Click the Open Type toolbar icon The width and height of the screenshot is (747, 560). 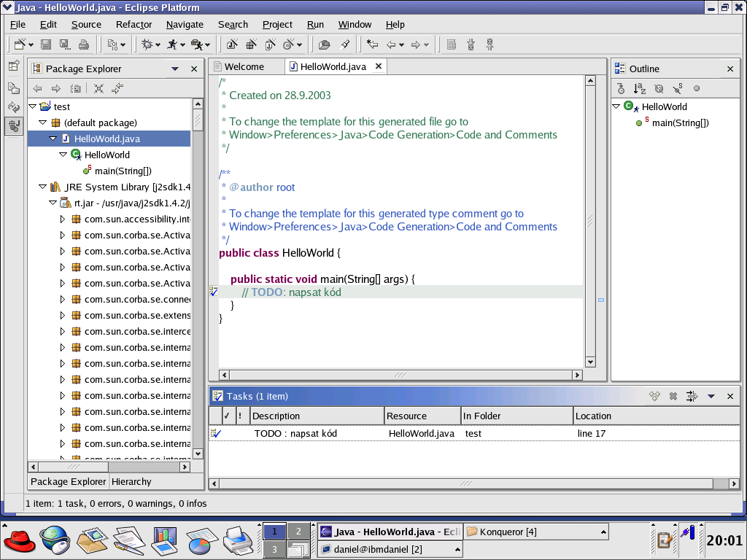[325, 44]
